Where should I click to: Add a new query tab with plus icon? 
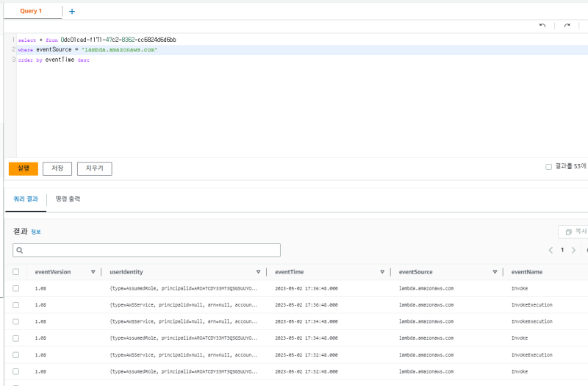71,11
